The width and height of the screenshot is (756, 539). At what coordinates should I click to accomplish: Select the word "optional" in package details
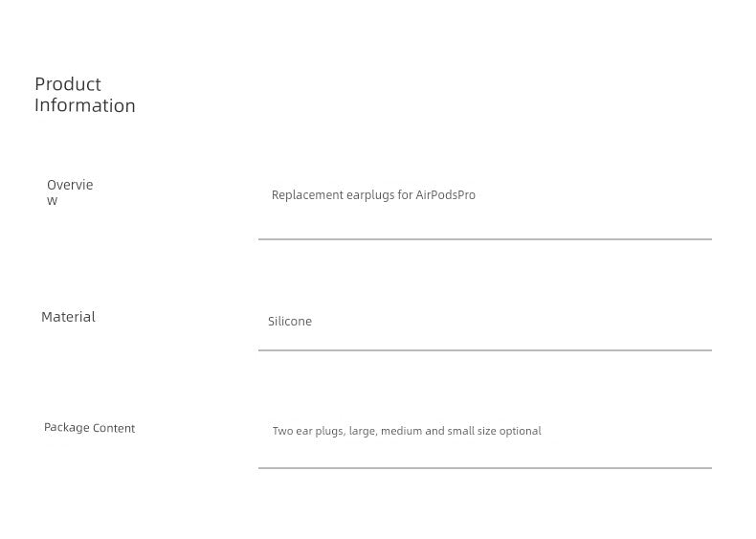[x=520, y=432]
